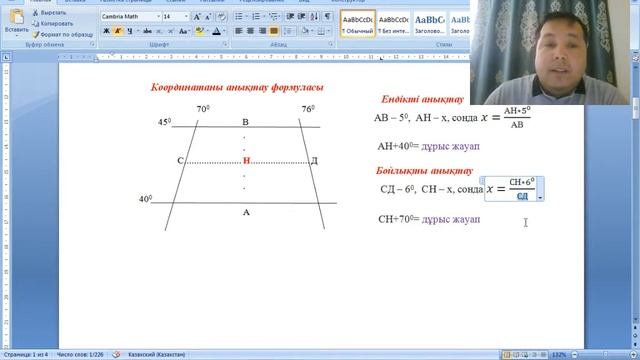This screenshot has height=360, width=640.
Task: Switch to Print Layout view
Action: (507, 355)
